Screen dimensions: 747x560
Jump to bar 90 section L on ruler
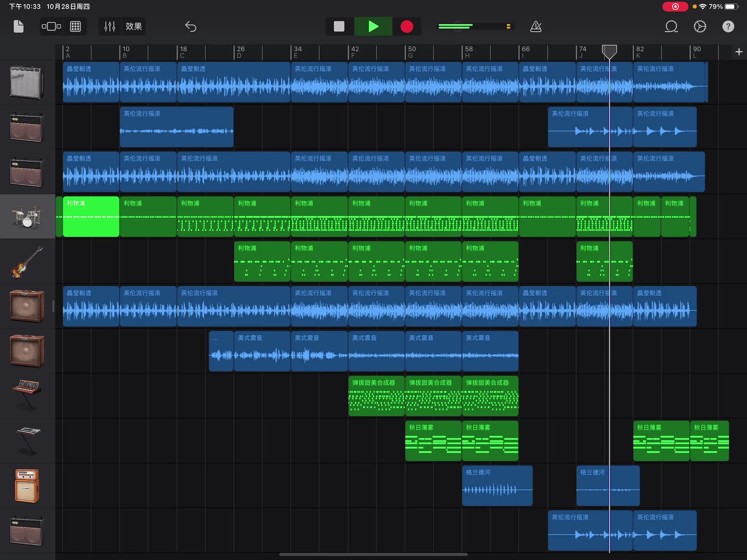coord(696,52)
